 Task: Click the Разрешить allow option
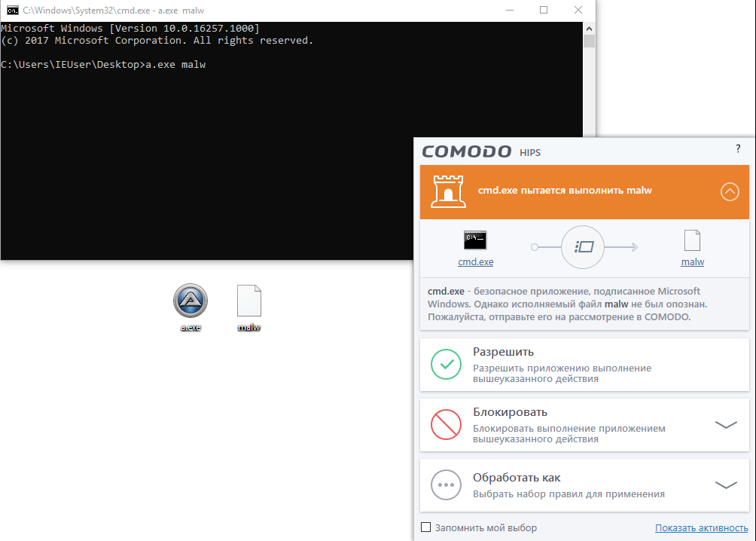[x=584, y=365]
